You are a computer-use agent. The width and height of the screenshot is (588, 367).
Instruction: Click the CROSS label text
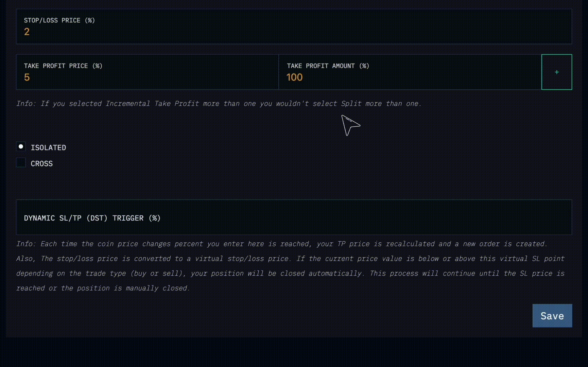coord(42,163)
